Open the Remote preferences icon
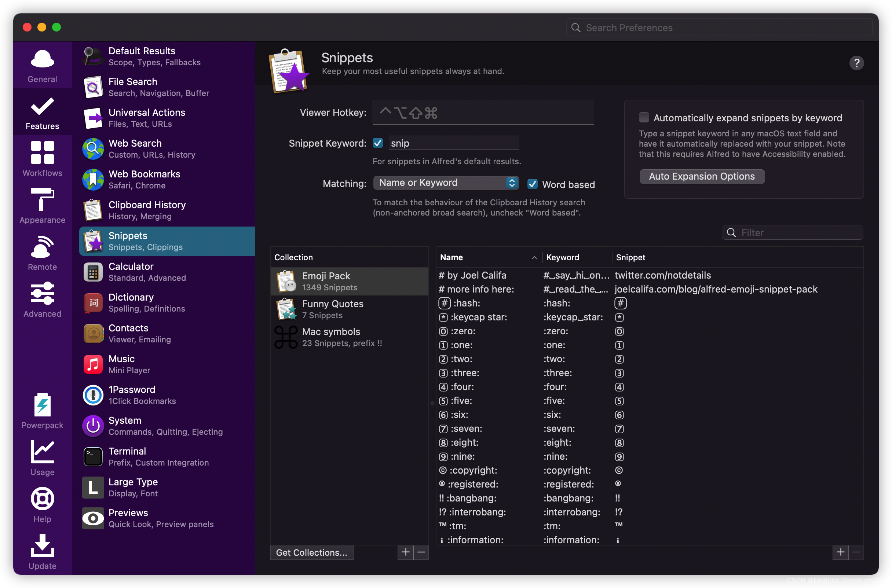892x588 pixels. [x=43, y=247]
